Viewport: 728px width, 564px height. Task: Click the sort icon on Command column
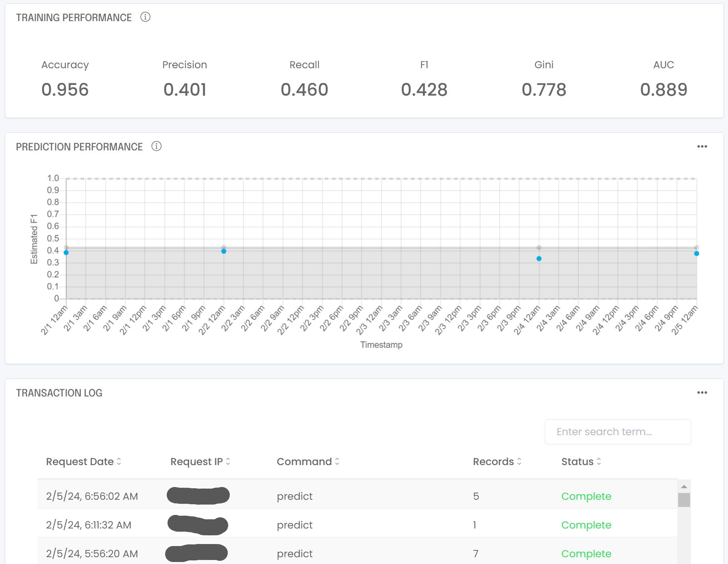[336, 461]
